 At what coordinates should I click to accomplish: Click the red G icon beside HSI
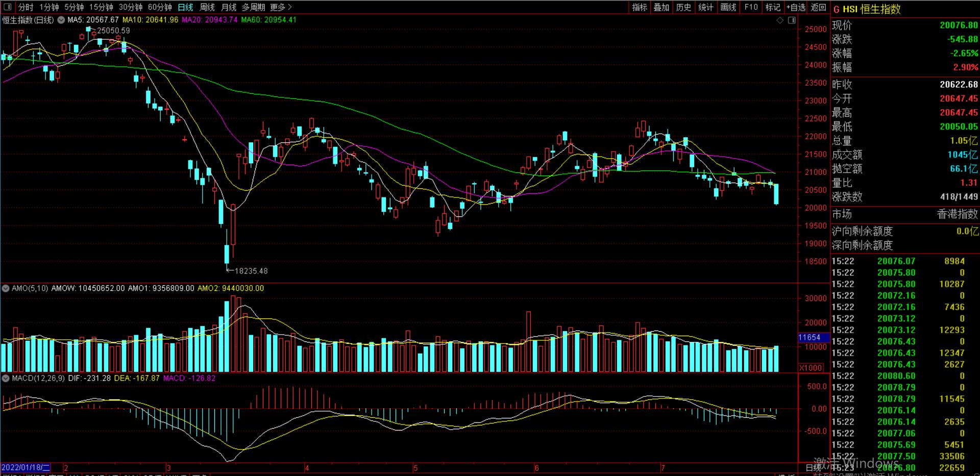[x=837, y=9]
